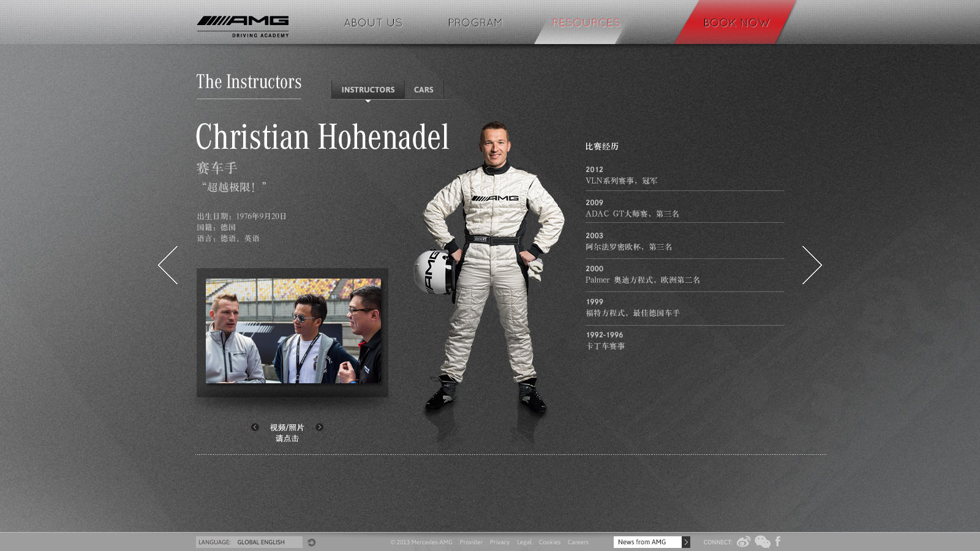Click the News from AMG field

click(x=647, y=542)
